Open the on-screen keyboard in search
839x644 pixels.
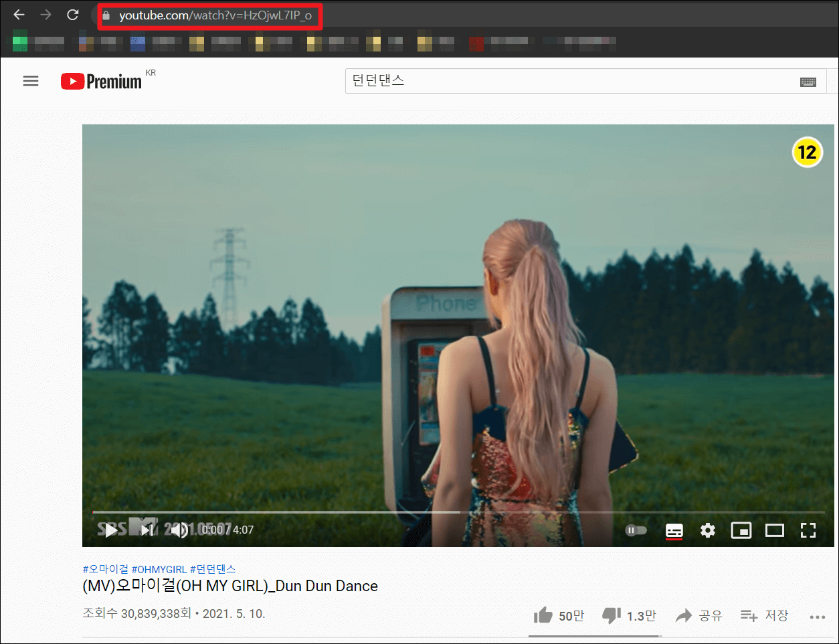808,81
